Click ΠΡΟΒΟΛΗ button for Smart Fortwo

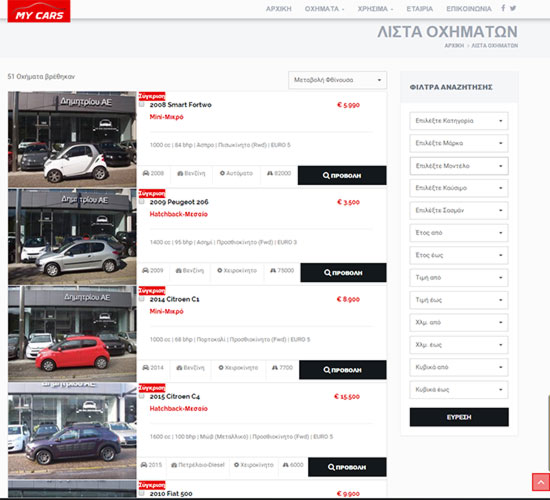(x=342, y=175)
